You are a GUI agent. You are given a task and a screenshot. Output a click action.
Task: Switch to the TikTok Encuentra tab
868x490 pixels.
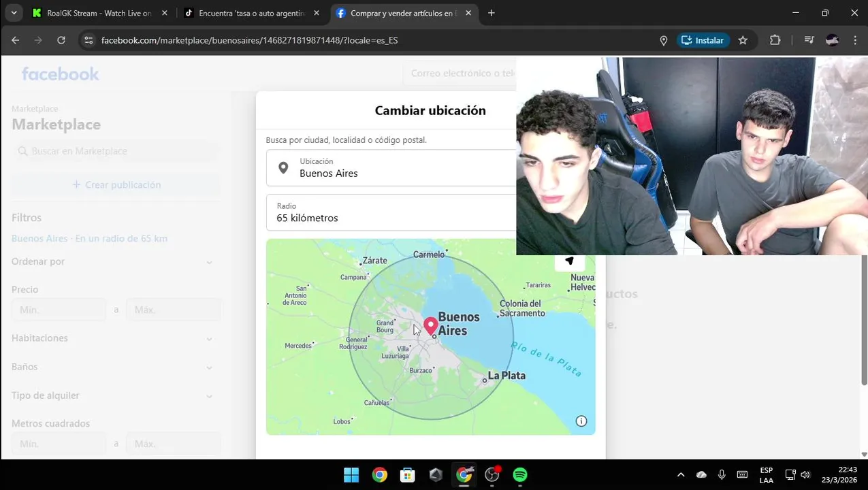251,13
